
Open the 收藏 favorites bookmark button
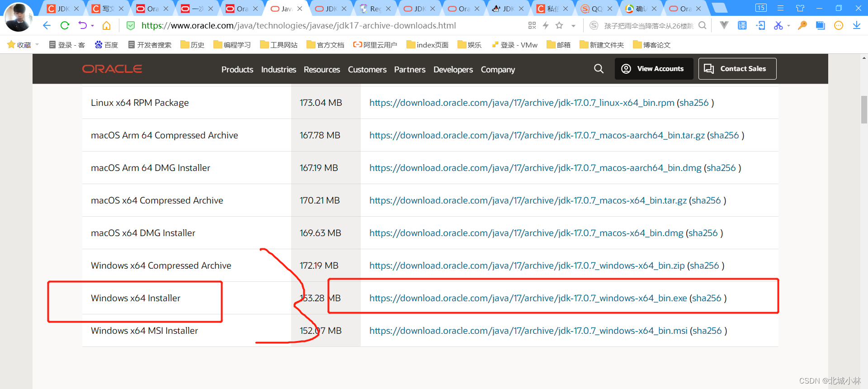tap(19, 44)
